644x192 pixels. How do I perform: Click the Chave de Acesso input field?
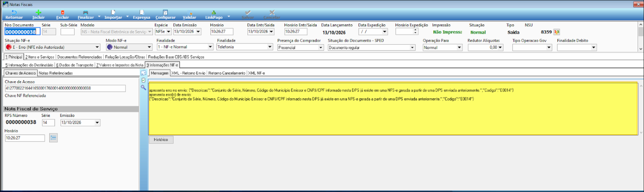pyautogui.click(x=65, y=88)
